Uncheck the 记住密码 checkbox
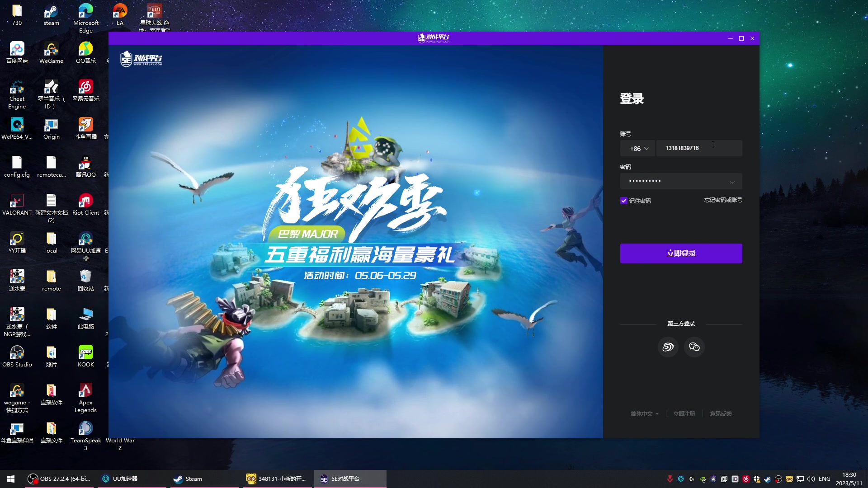Image resolution: width=868 pixels, height=488 pixels. coord(625,201)
